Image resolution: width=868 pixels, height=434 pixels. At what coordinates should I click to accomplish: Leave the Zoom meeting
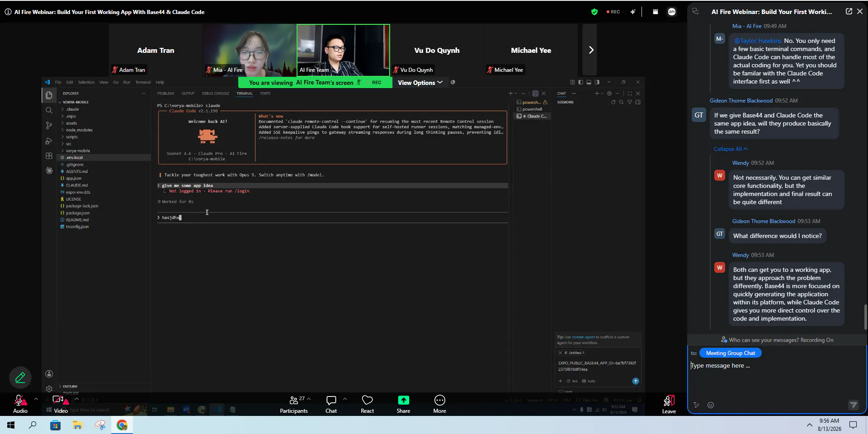point(669,404)
